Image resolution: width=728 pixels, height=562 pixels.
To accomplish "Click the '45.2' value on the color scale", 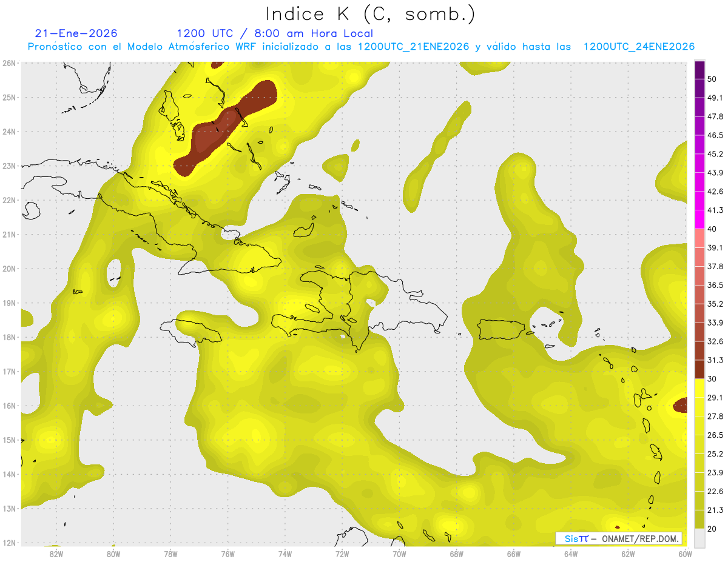I will tap(715, 154).
